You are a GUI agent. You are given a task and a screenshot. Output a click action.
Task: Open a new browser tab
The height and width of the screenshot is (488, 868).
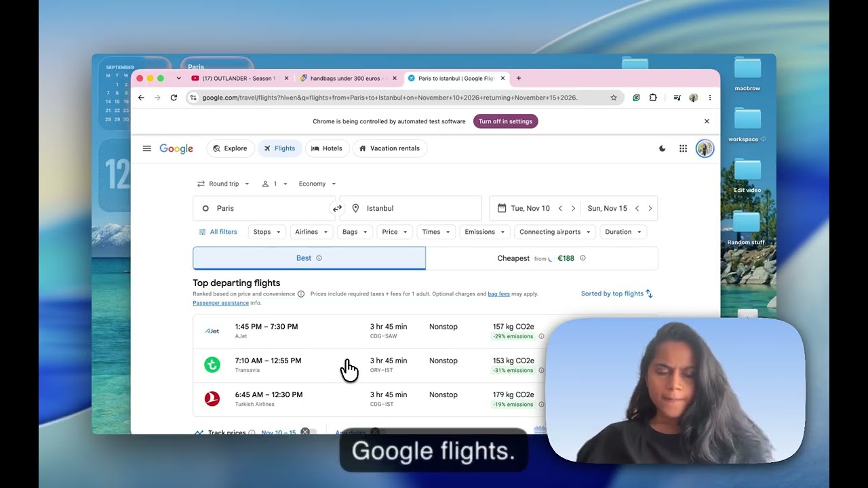click(x=519, y=78)
